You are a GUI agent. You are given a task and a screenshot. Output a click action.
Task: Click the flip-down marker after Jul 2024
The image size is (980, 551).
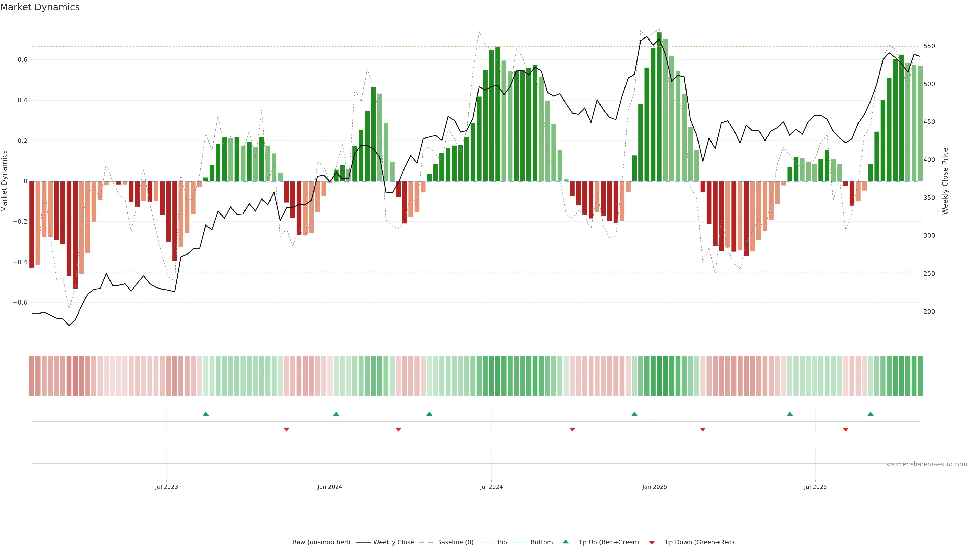(x=572, y=429)
